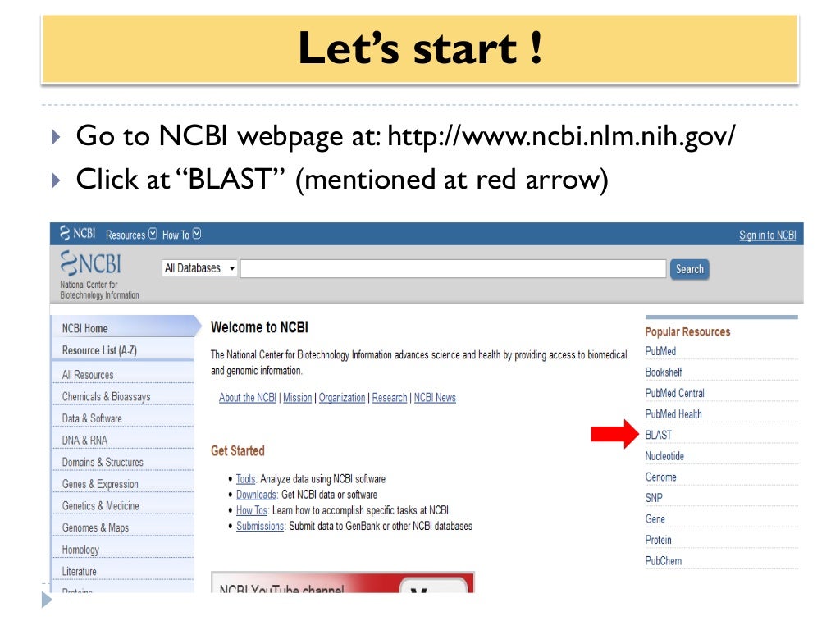The image size is (840, 630).
Task: Open the Downloads link
Action: tap(256, 495)
